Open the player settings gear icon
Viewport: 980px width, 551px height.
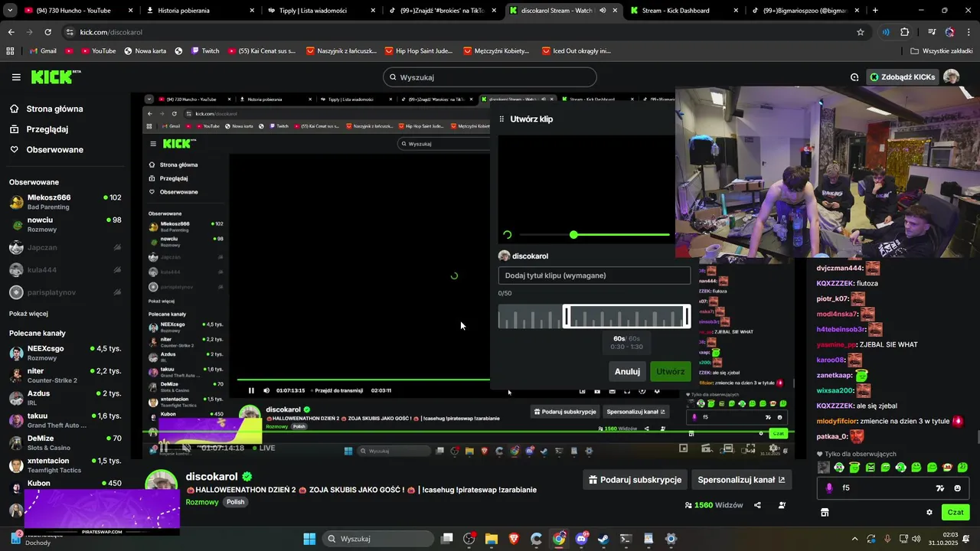coord(773,447)
